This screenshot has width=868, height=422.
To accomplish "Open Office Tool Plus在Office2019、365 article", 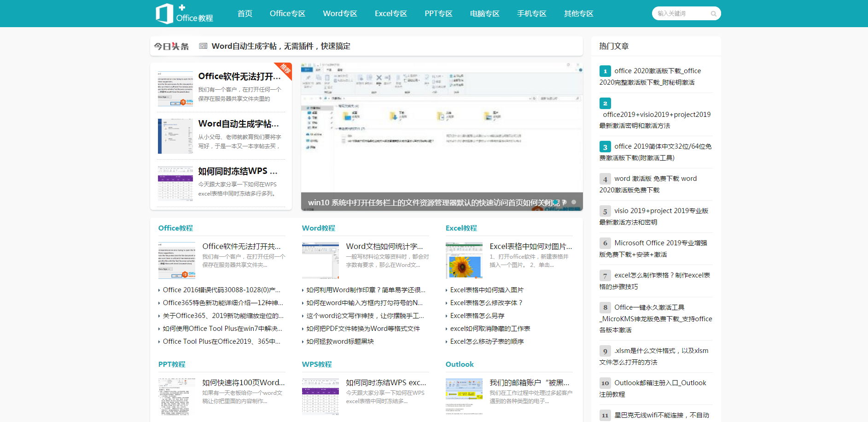I will click(221, 341).
